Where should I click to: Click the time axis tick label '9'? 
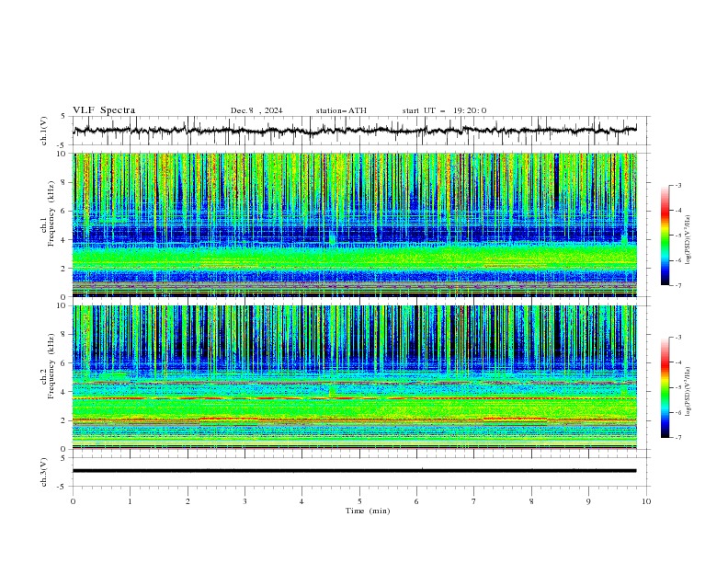(588, 501)
